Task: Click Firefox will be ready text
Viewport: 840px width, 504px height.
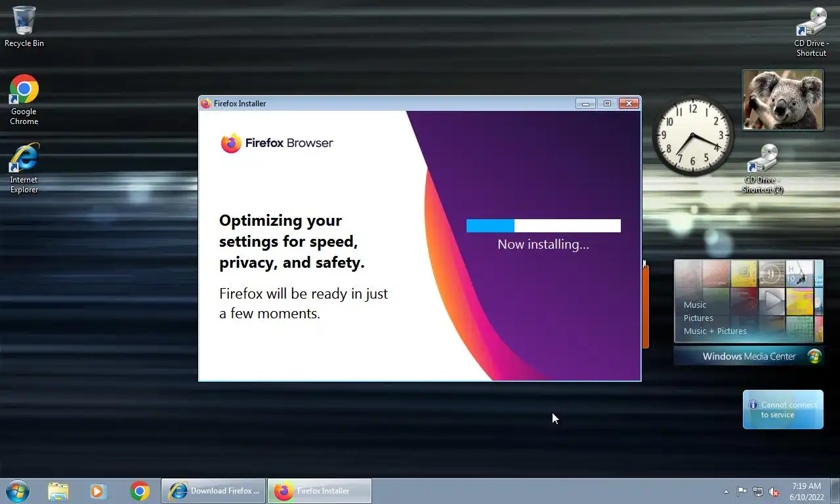Action: (303, 303)
